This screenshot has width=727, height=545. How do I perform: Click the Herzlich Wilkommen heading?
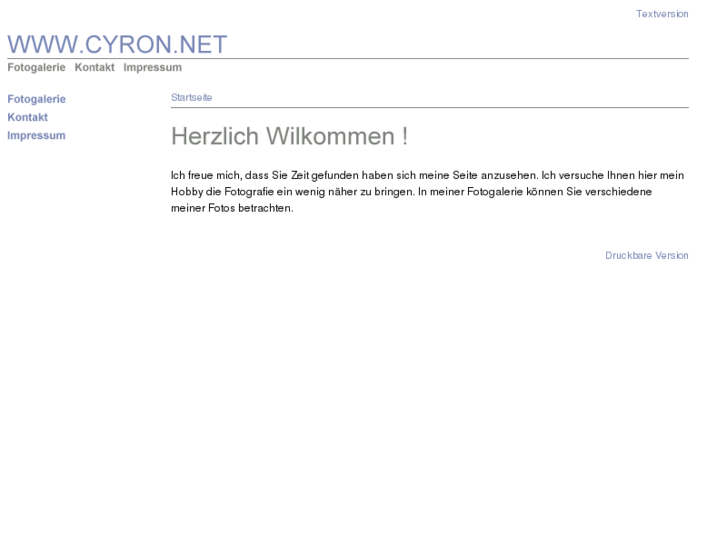[289, 136]
